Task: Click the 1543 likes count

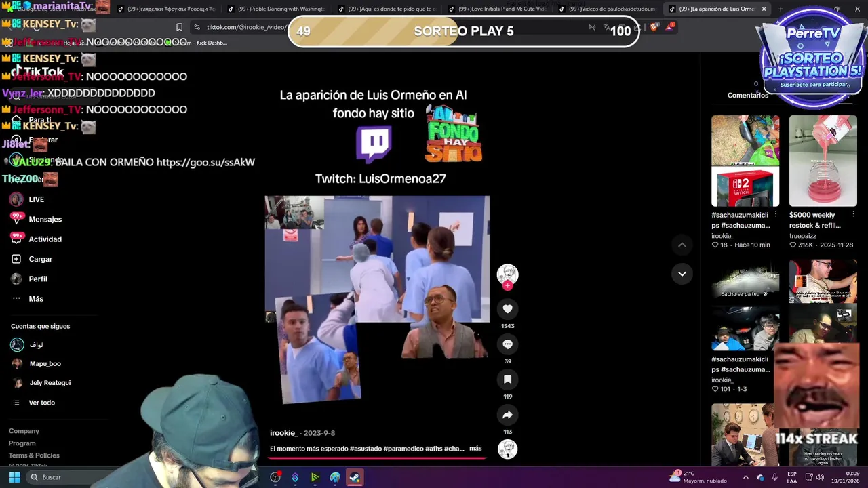Action: click(x=507, y=326)
